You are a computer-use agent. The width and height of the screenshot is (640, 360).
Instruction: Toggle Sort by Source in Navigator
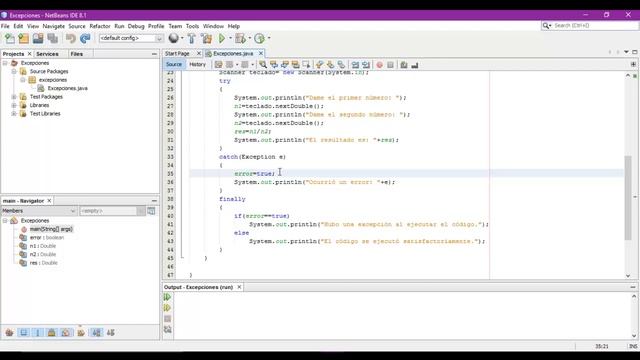(x=111, y=333)
